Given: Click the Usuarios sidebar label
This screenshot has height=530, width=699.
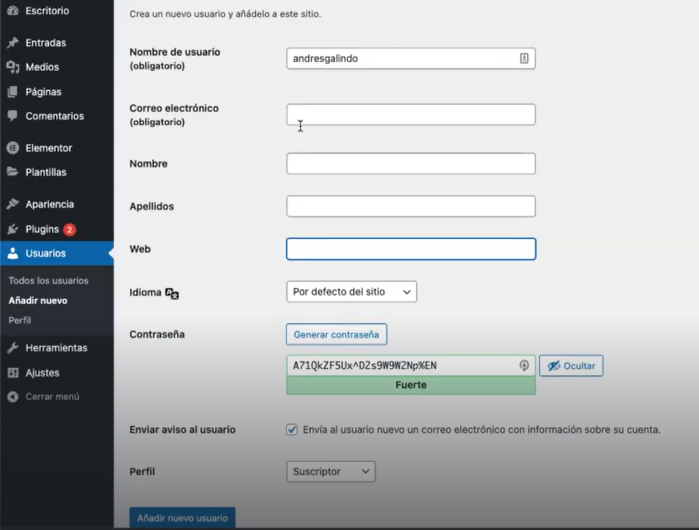Looking at the screenshot, I should [45, 253].
